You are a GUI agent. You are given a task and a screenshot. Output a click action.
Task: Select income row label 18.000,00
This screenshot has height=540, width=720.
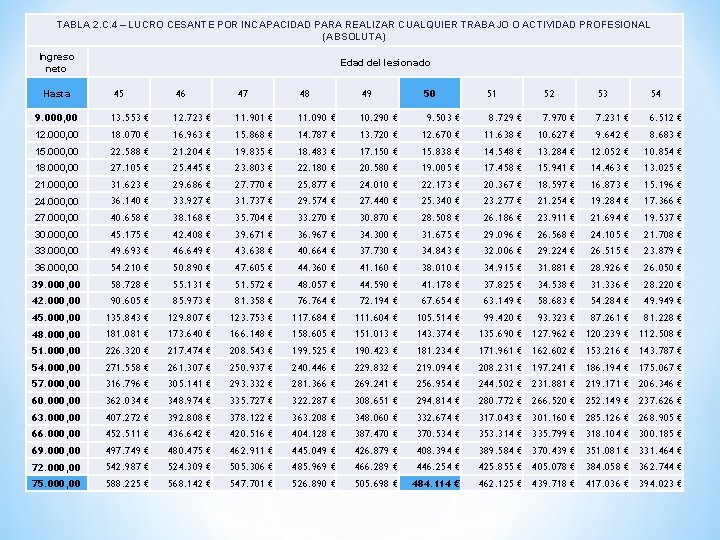click(x=56, y=168)
